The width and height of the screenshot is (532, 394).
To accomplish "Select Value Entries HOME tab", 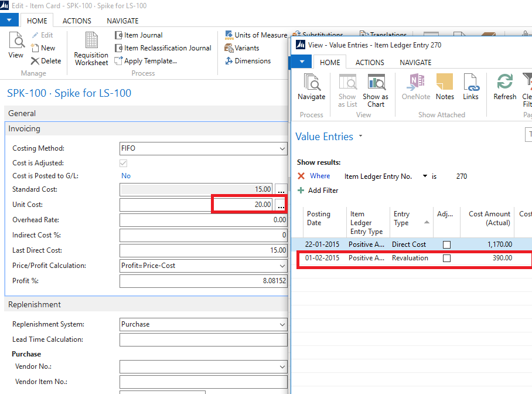I will tap(330, 63).
